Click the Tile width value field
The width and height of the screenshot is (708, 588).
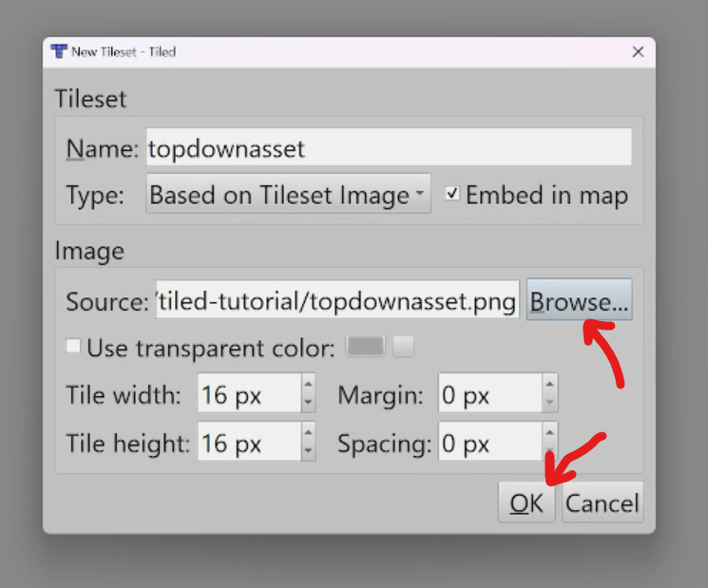pyautogui.click(x=249, y=393)
